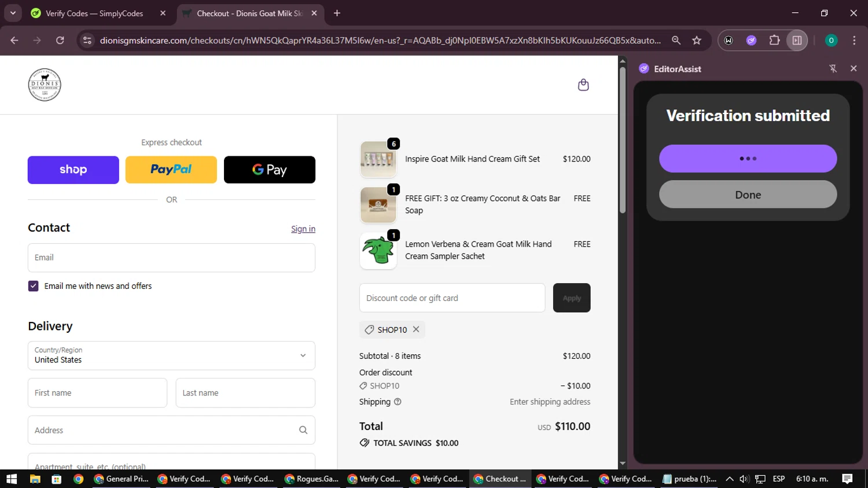This screenshot has height=488, width=868.
Task: Open the Windows Start menu
Action: coord(12,479)
